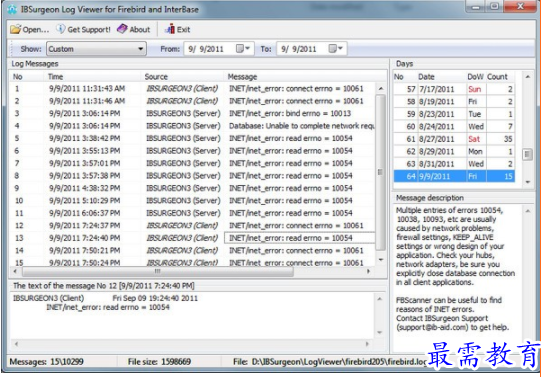This screenshot has width=549, height=386.
Task: Select row 4 Database Unable to complete
Action: pyautogui.click(x=193, y=126)
